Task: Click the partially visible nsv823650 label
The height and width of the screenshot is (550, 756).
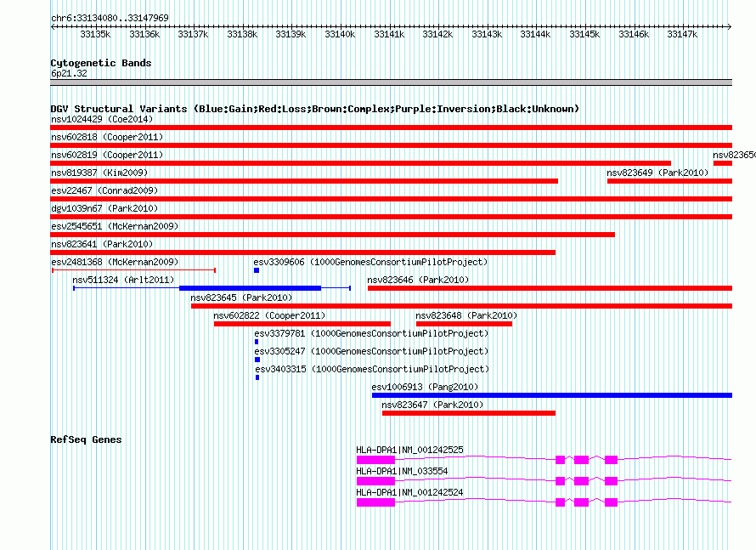Action: click(734, 155)
